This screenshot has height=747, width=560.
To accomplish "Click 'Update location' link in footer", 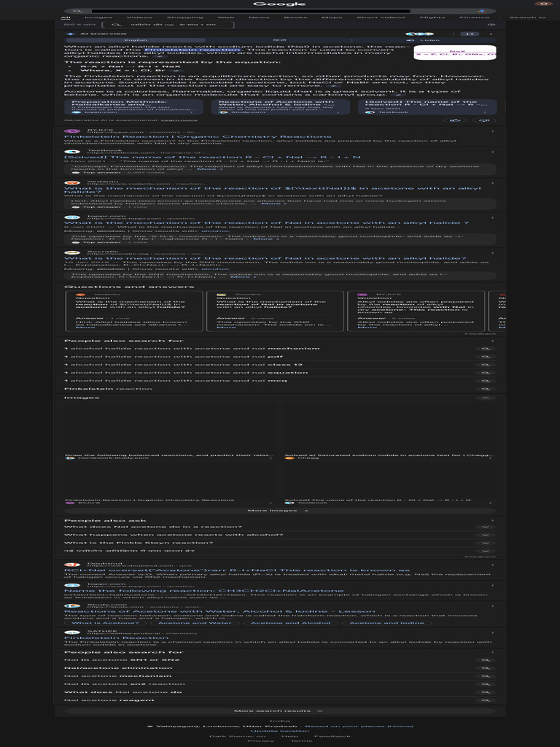I will pyautogui.click(x=279, y=731).
